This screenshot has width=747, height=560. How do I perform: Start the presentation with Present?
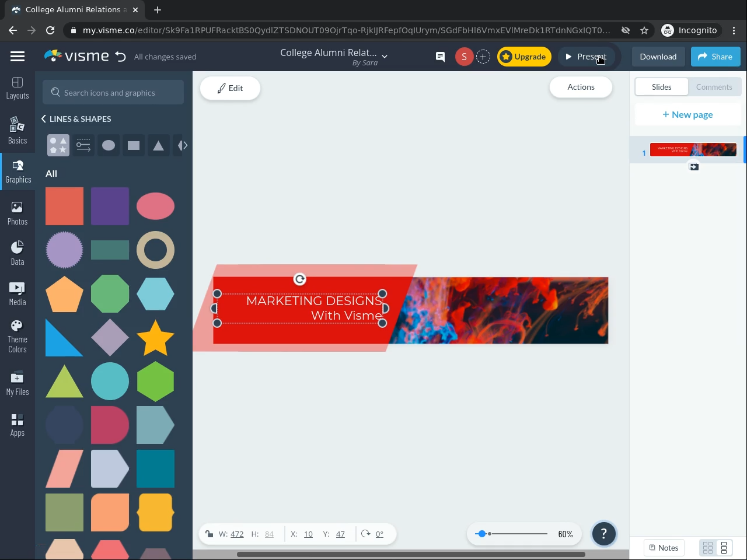point(586,57)
